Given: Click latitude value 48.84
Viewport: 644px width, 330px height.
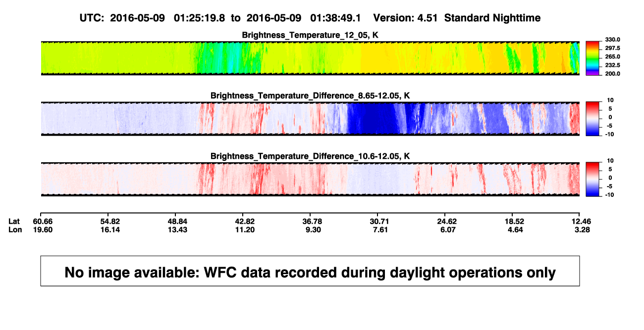Looking at the screenshot, I should (177, 221).
